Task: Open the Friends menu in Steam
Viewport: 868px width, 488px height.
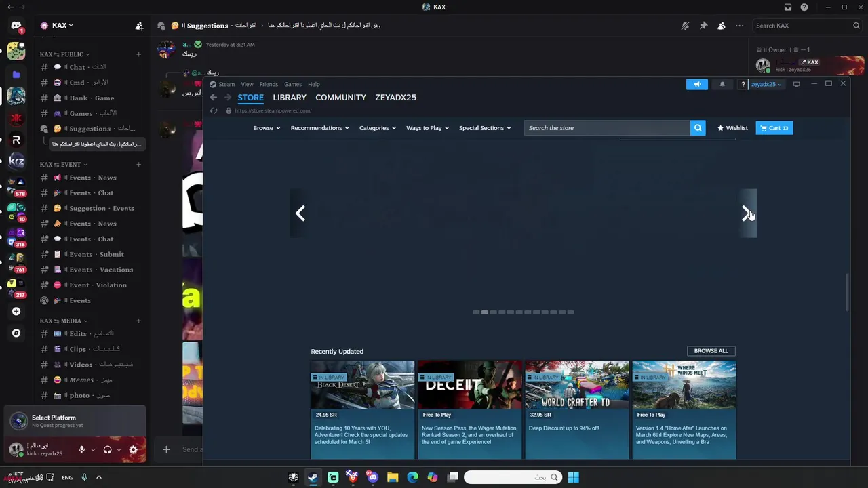Action: click(x=269, y=85)
